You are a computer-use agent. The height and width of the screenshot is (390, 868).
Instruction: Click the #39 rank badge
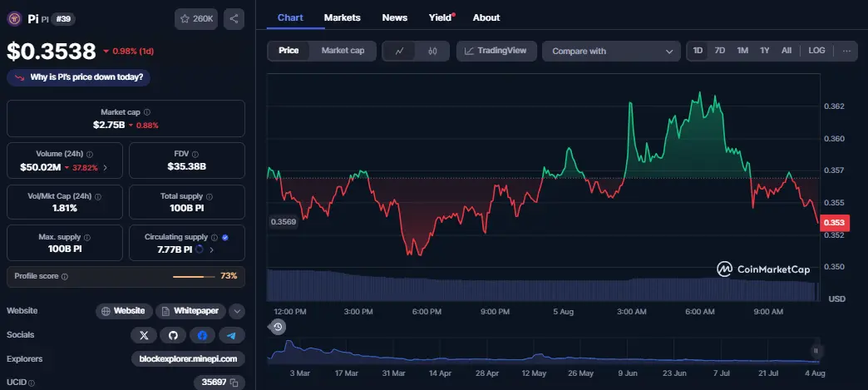tap(63, 19)
